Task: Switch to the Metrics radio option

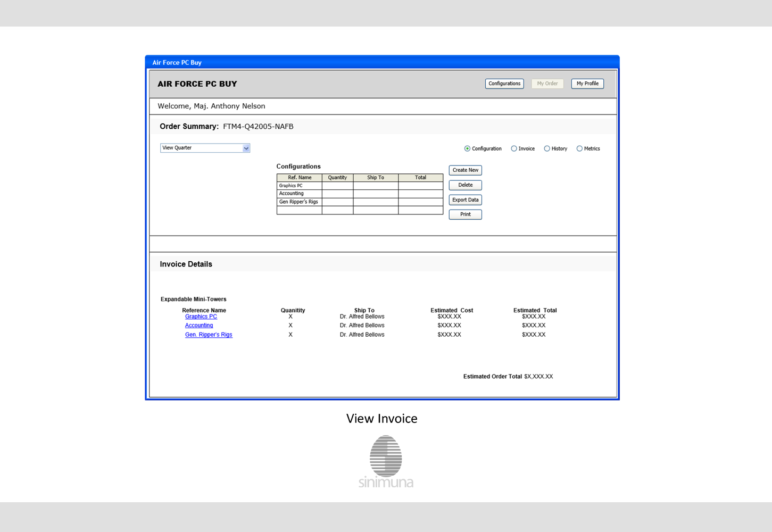Action: click(579, 149)
